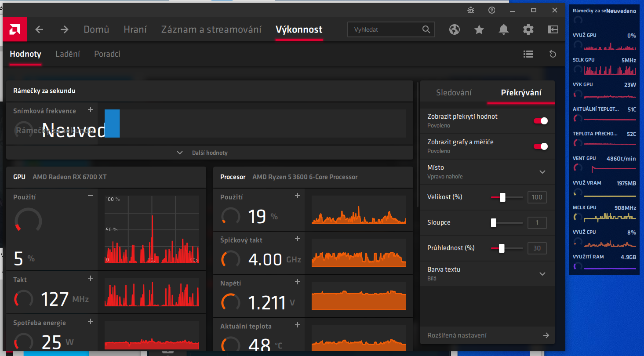Click the search magnifier icon

click(426, 29)
